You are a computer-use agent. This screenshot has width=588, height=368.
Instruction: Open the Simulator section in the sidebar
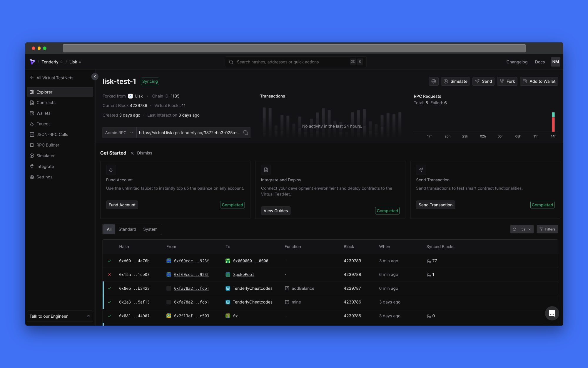[x=45, y=155]
